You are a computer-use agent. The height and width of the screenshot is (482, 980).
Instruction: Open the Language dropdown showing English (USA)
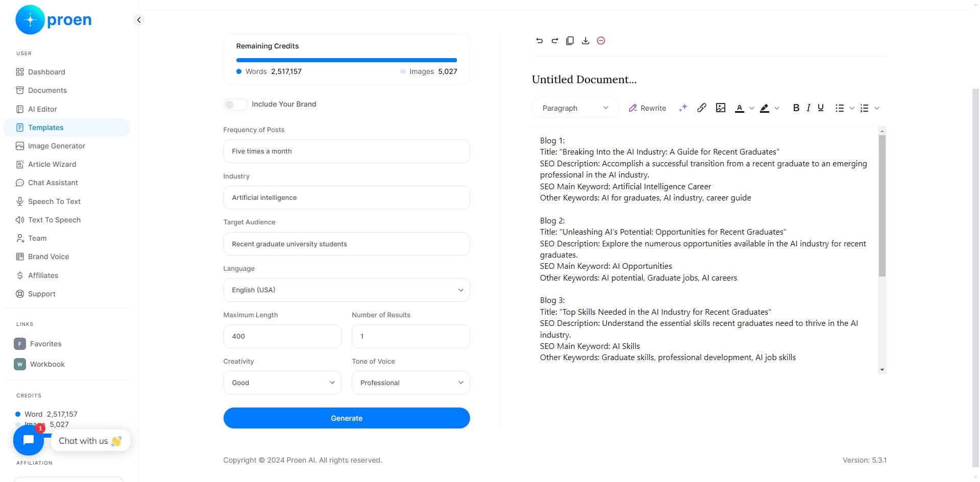[347, 290]
